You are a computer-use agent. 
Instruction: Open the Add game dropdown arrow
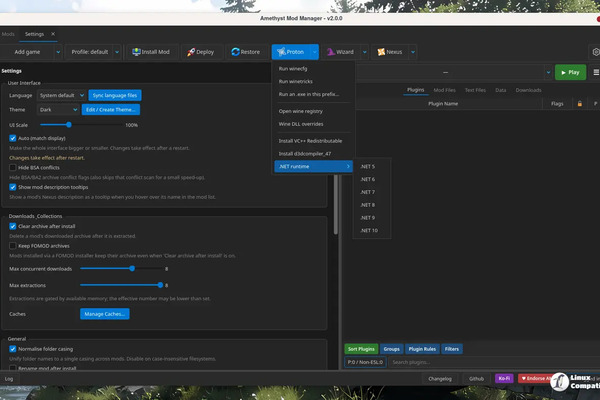pos(58,52)
